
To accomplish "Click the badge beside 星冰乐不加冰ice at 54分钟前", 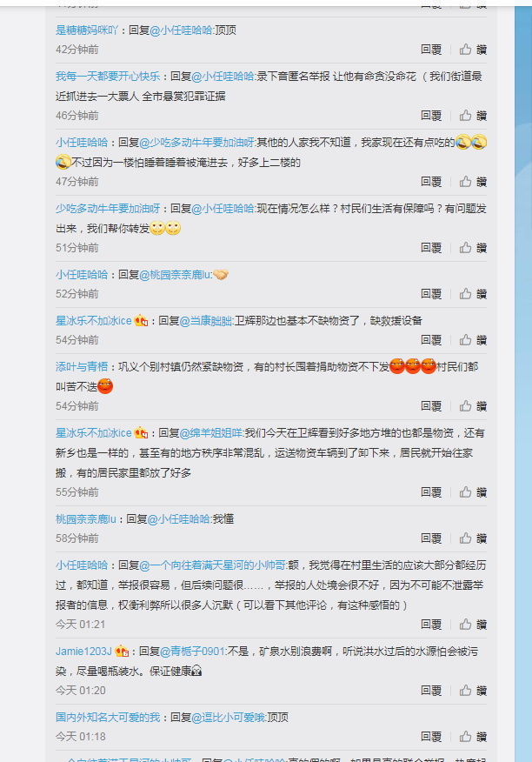I will pyautogui.click(x=141, y=321).
